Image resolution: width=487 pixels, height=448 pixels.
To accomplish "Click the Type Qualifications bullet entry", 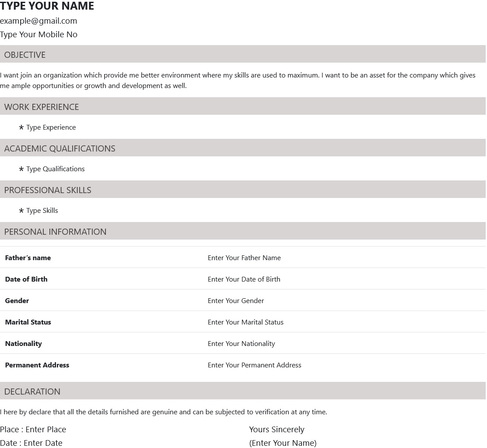I will click(55, 169).
